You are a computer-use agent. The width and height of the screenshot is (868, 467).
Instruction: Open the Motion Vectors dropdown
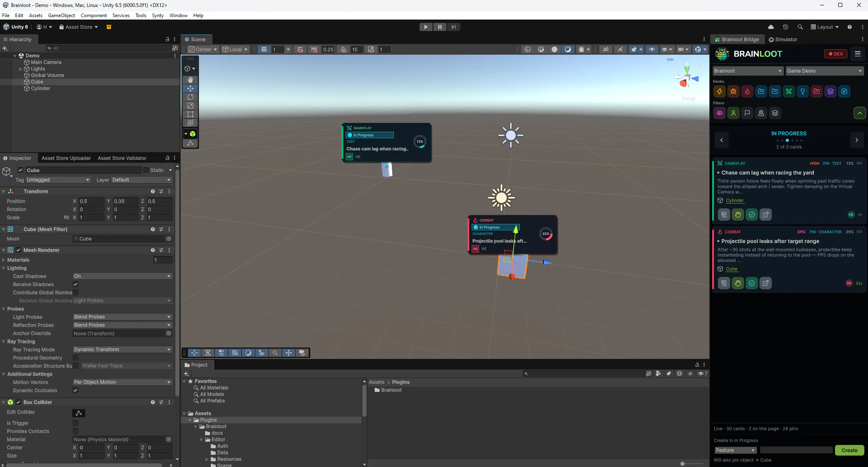[x=122, y=382]
